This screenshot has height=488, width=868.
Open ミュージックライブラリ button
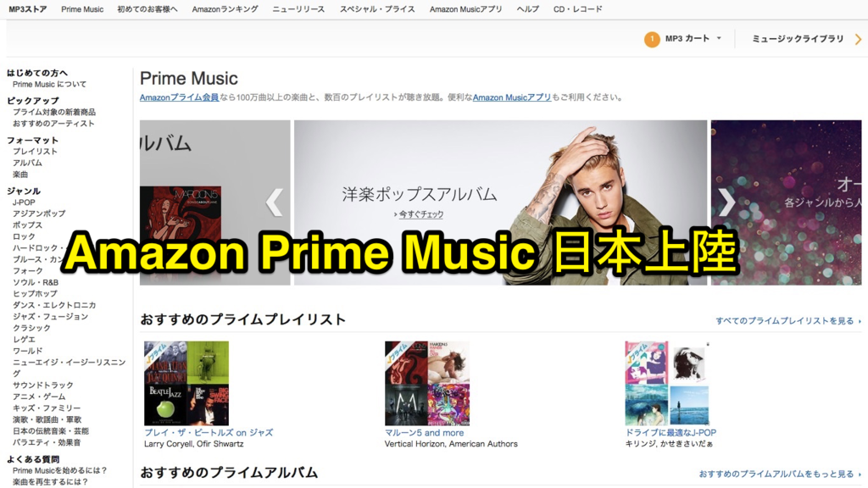(x=798, y=39)
